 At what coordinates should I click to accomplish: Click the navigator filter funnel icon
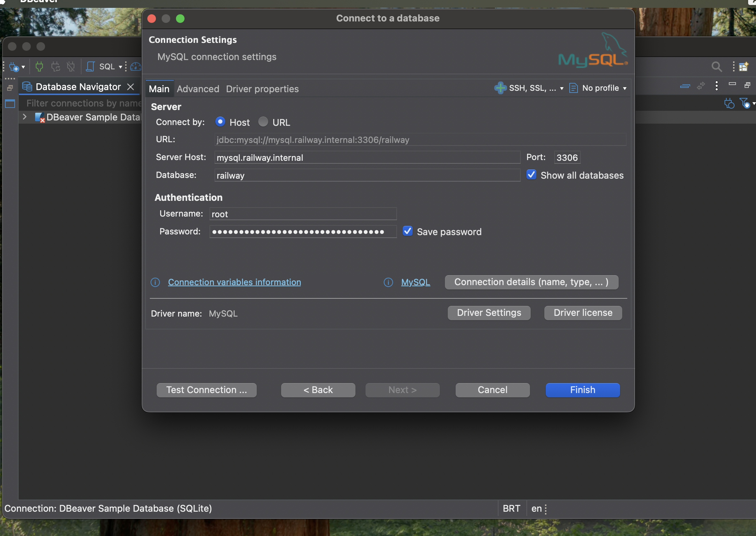pos(744,103)
